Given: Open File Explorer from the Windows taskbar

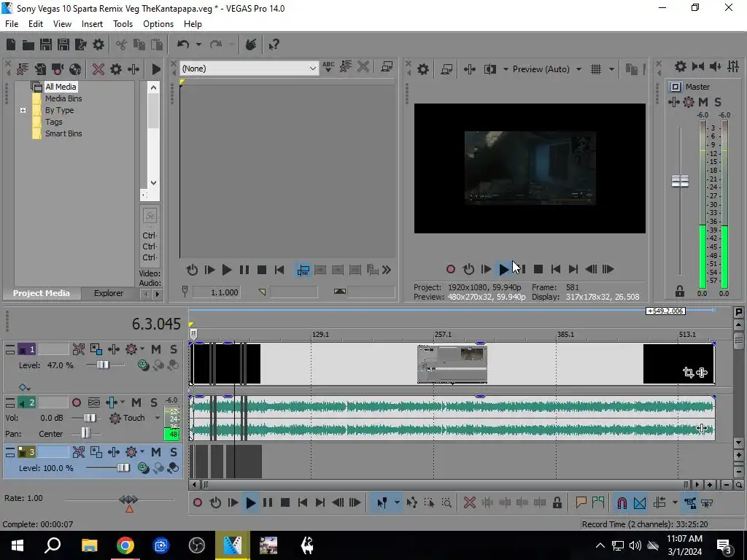Looking at the screenshot, I should pyautogui.click(x=89, y=545).
